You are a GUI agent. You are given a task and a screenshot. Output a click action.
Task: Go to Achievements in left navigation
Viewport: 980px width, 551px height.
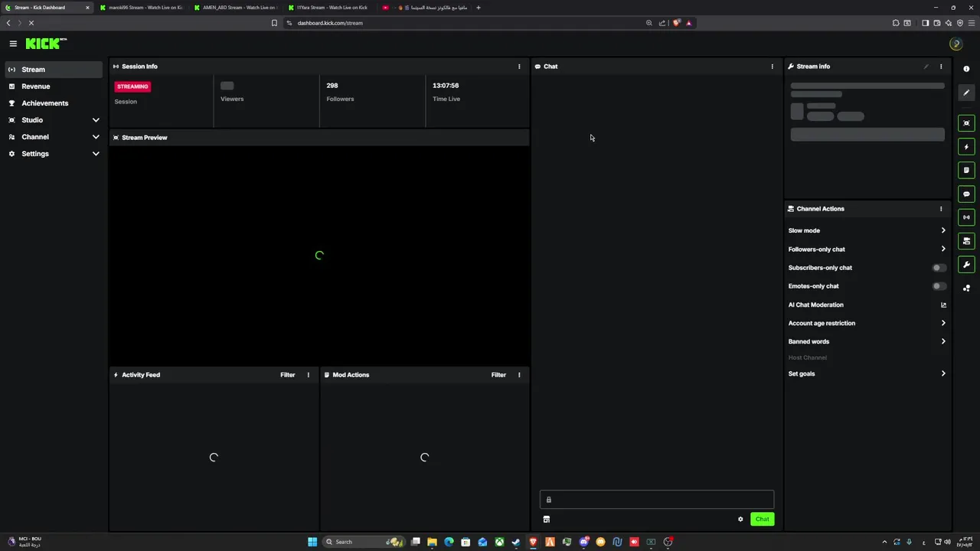point(54,103)
